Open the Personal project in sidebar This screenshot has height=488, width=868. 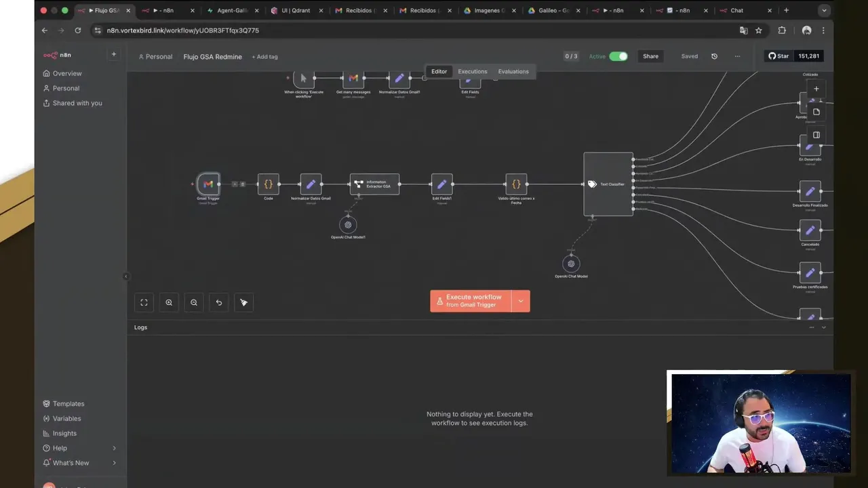click(66, 88)
